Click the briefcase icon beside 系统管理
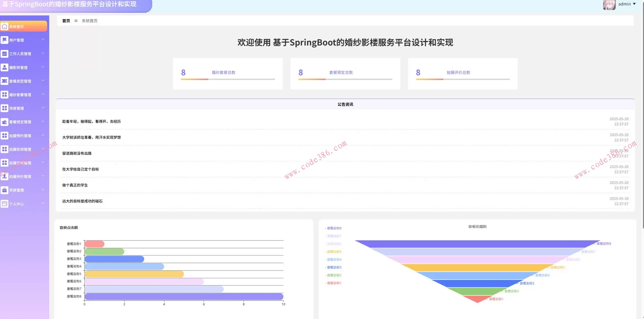This screenshot has height=319, width=644. coord(4,190)
